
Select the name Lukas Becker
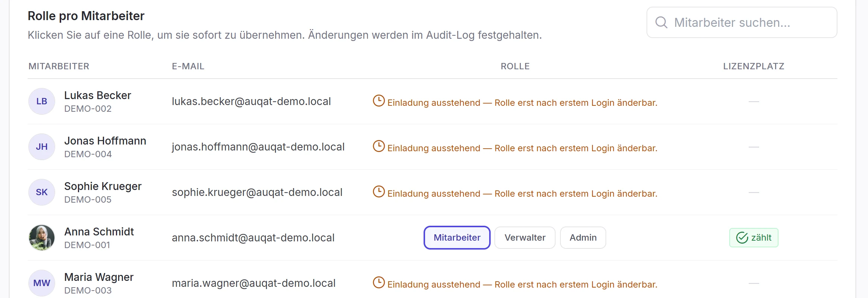pyautogui.click(x=98, y=95)
